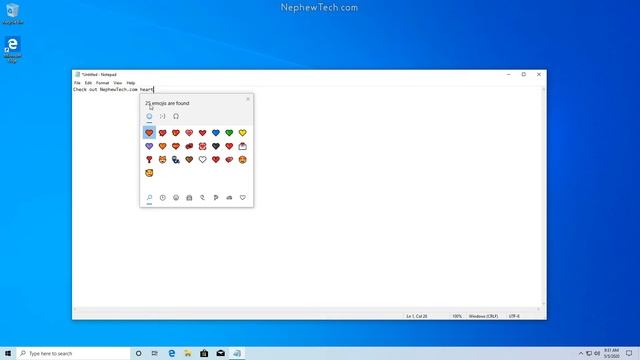Select the Microsoft Edge desktop shortcut
The width and height of the screenshot is (640, 360).
13,50
